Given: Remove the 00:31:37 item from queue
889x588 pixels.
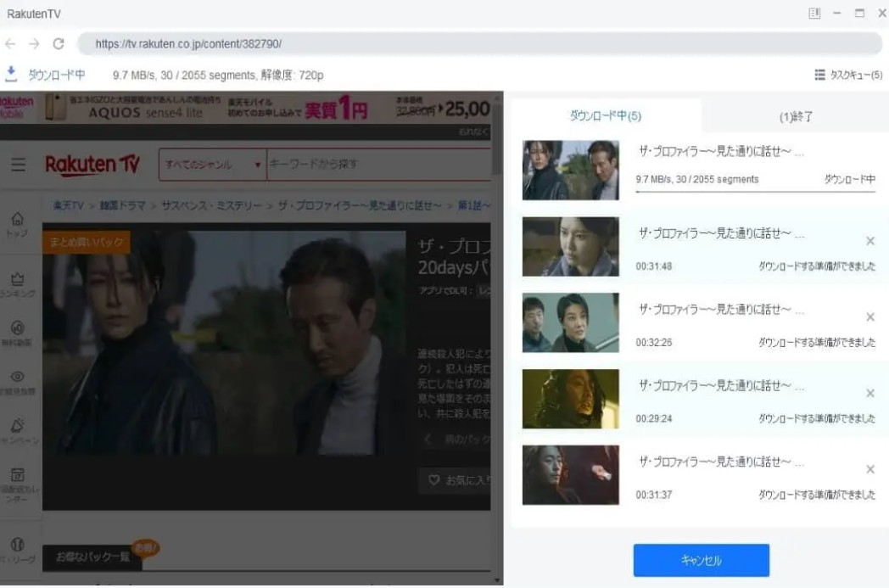Looking at the screenshot, I should pos(870,469).
